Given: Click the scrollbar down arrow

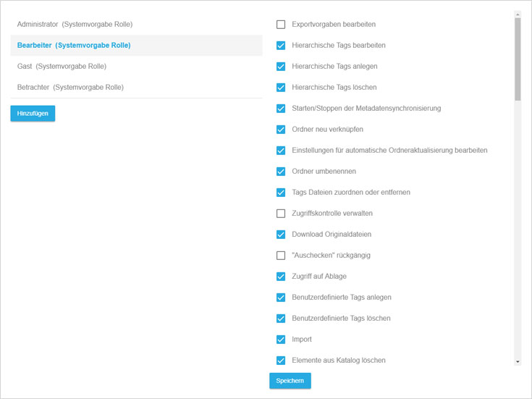Looking at the screenshot, I should (x=518, y=361).
